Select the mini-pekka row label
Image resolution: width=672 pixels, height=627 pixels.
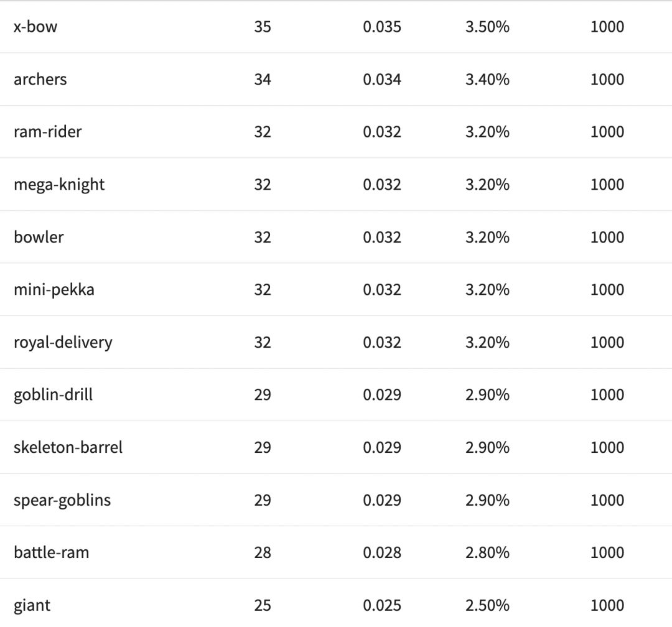pyautogui.click(x=54, y=290)
